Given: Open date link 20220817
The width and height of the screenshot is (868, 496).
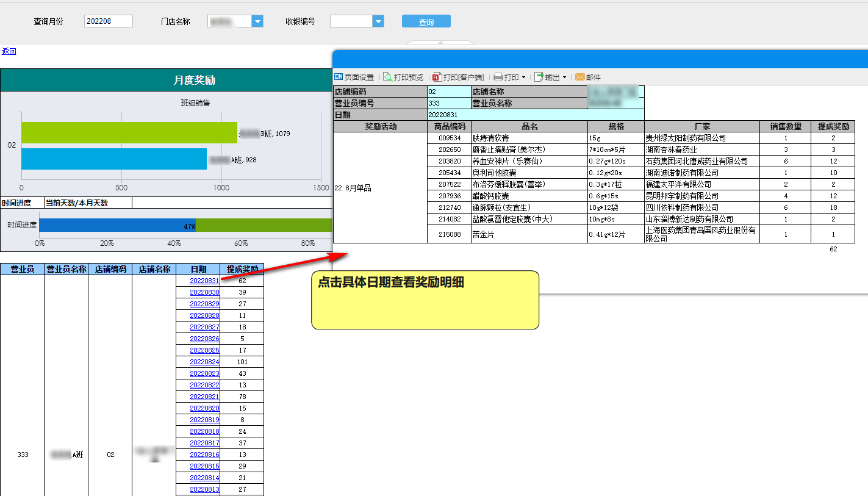Looking at the screenshot, I should 204,443.
